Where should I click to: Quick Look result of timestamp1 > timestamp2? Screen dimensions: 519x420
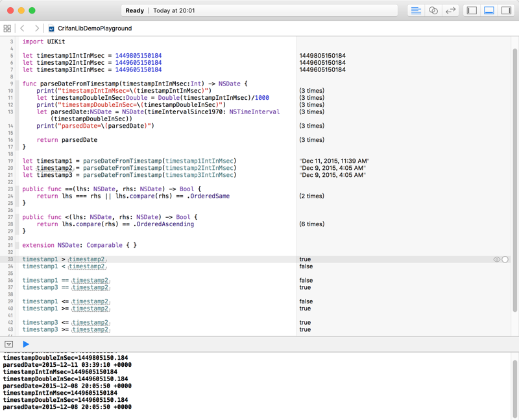tap(496, 259)
